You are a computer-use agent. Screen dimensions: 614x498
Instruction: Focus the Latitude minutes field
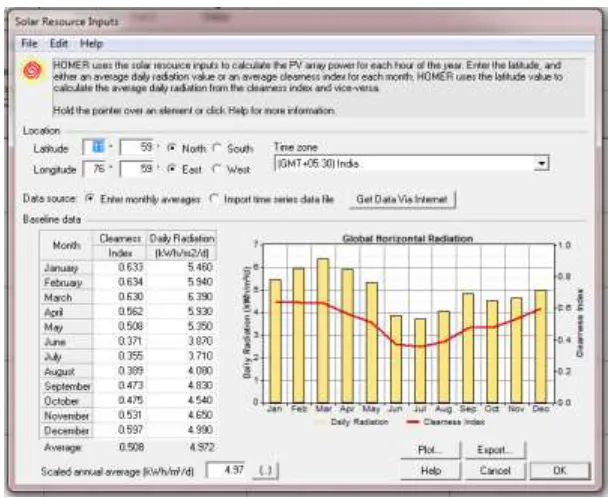(137, 148)
